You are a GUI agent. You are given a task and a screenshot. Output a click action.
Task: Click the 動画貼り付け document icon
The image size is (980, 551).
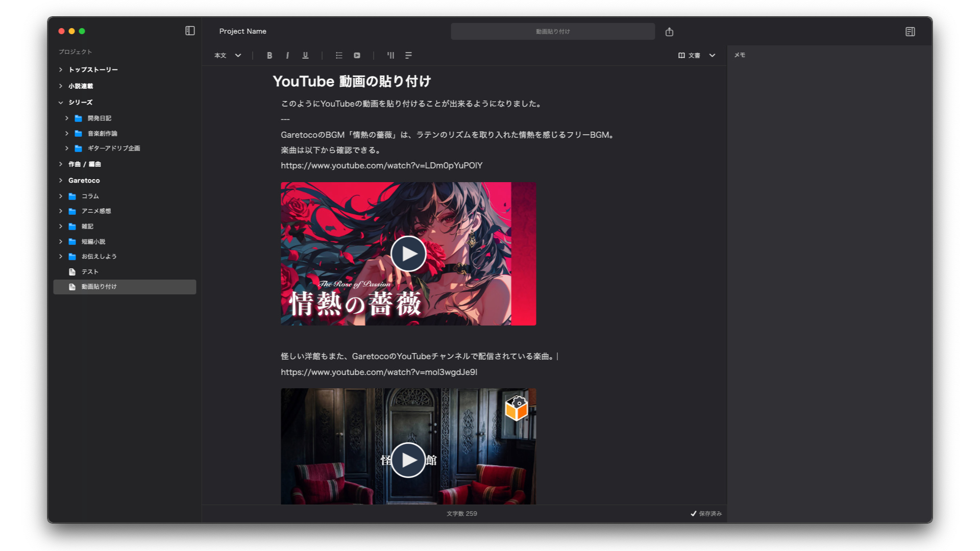72,287
